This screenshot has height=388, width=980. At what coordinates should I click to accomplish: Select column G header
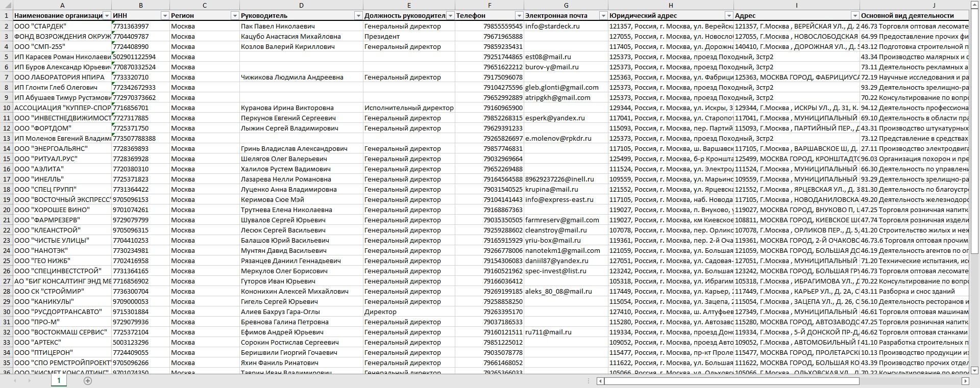[x=566, y=5]
